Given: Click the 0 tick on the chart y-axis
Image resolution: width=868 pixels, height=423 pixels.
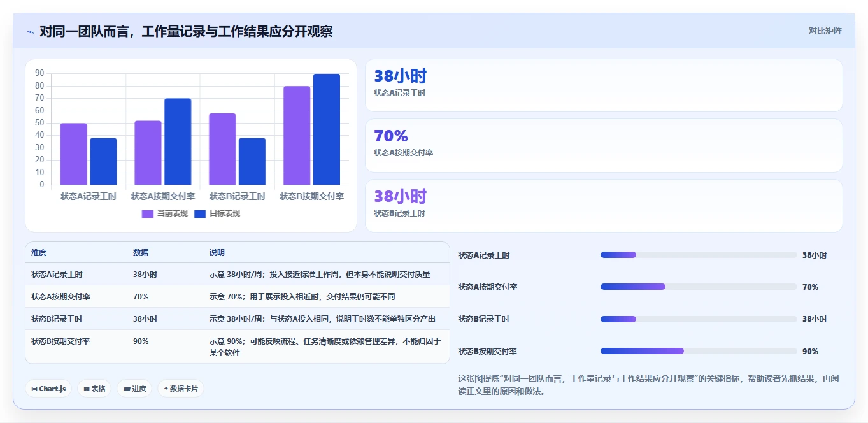Looking at the screenshot, I should point(42,185).
